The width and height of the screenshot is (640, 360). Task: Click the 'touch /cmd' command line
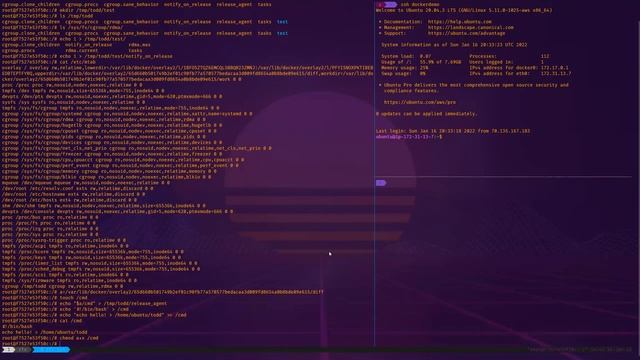(x=44, y=298)
